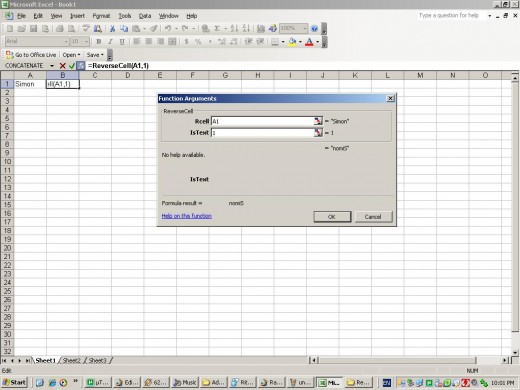Open the Office Live Open dropdown
This screenshot has width=520, height=390.
pyautogui.click(x=71, y=55)
